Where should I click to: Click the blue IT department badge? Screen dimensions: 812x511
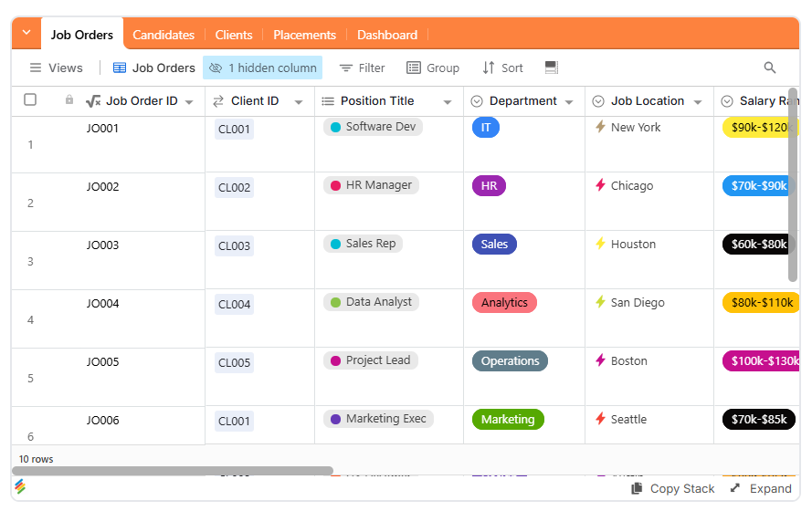tap(486, 127)
